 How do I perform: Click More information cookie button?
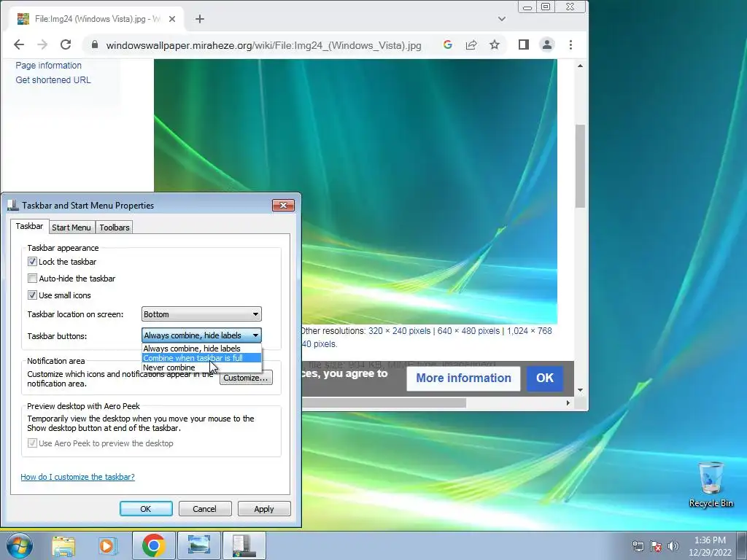click(463, 378)
